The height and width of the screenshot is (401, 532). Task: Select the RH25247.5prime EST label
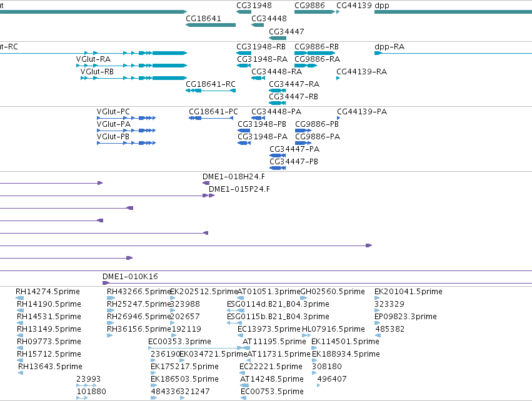click(139, 304)
